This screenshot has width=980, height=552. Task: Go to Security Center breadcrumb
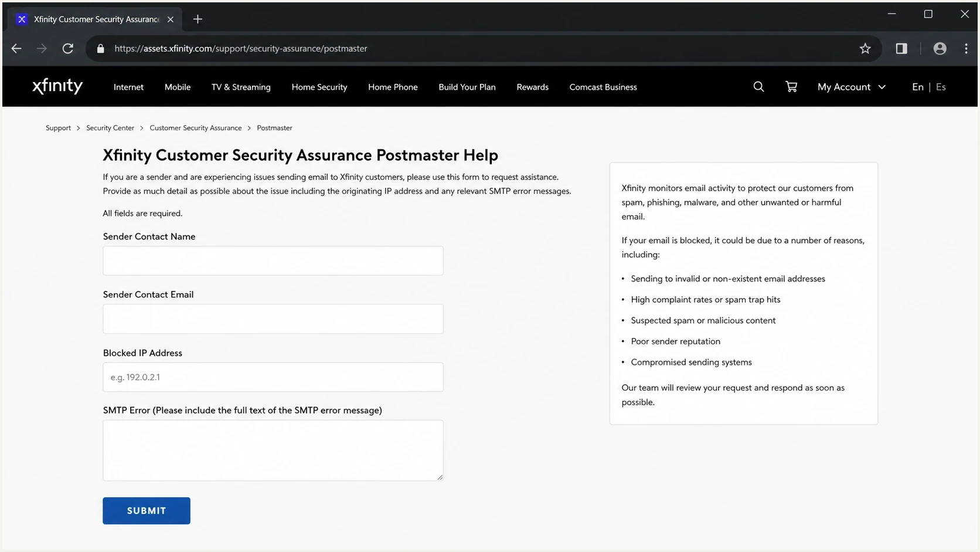[x=110, y=128]
